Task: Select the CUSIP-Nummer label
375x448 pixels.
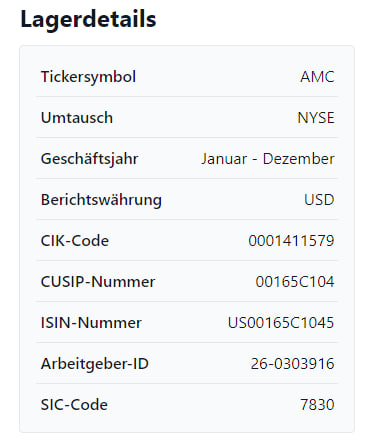Action: (x=98, y=282)
